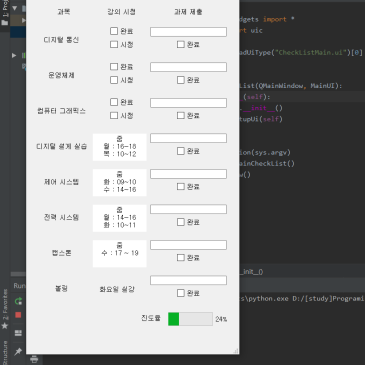This screenshot has height=365, width=365.
Task: Open the 2: Favorites side tab
Action: (5, 304)
